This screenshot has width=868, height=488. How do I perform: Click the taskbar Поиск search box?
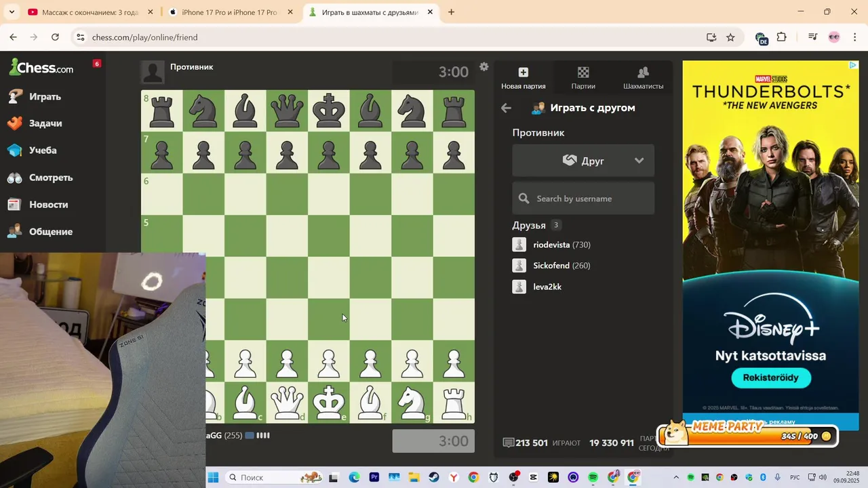(x=274, y=477)
